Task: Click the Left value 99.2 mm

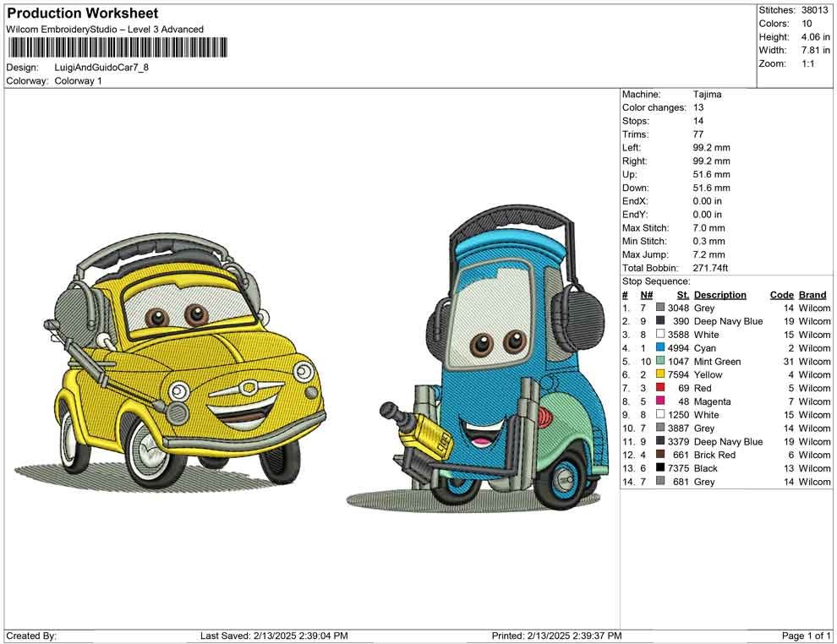Action: pyautogui.click(x=712, y=148)
